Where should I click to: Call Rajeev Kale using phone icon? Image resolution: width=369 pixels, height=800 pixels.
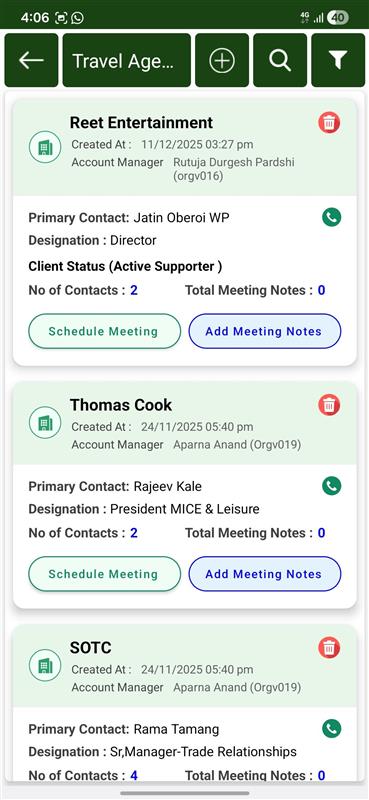(332, 486)
